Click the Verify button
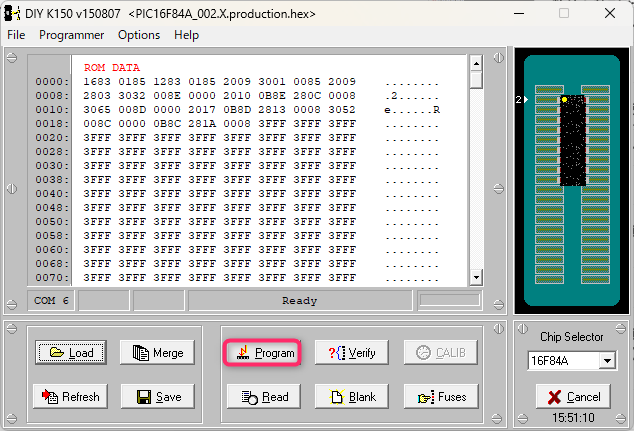 pyautogui.click(x=352, y=353)
